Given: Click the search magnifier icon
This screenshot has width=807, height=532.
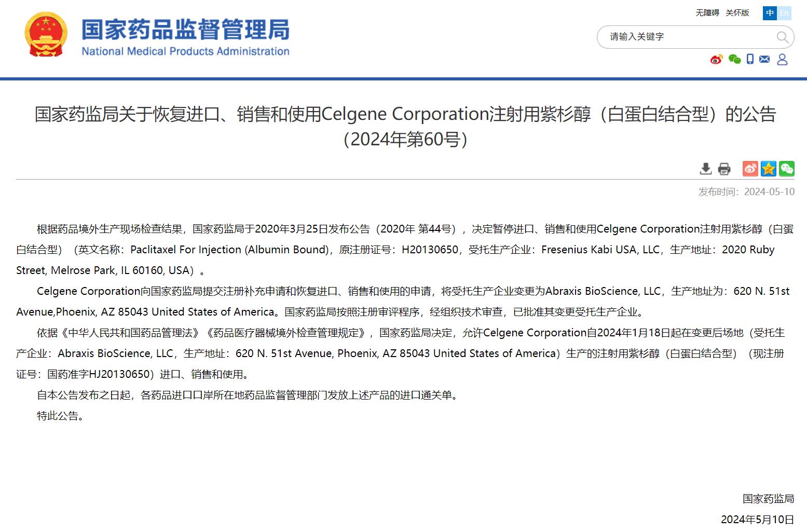Looking at the screenshot, I should coord(782,37).
